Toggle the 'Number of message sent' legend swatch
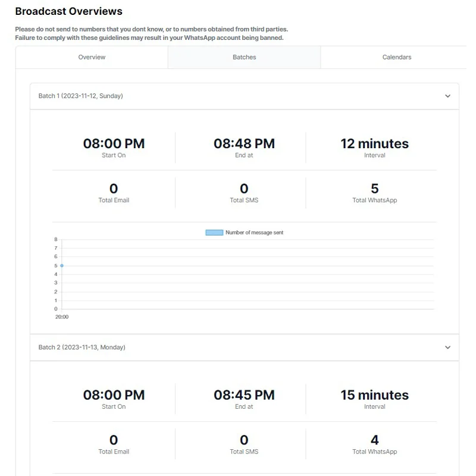The width and height of the screenshot is (476, 476). tap(214, 233)
